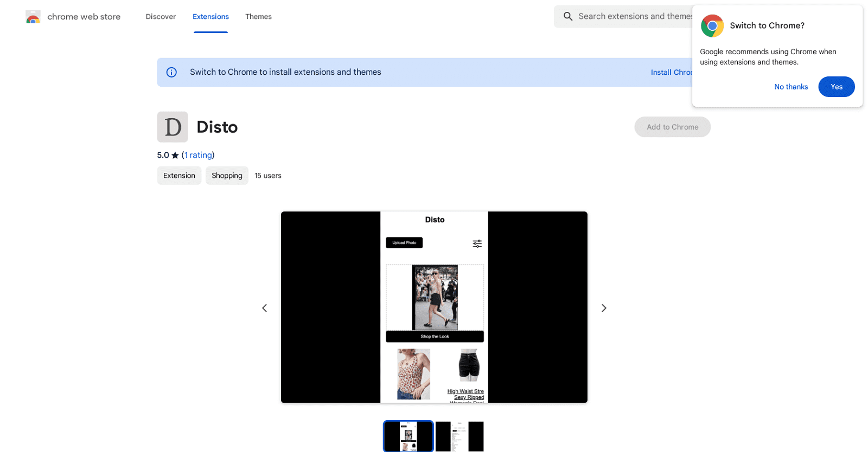The image size is (868, 452).
Task: Select the first screenshot thumbnail
Action: (x=409, y=436)
